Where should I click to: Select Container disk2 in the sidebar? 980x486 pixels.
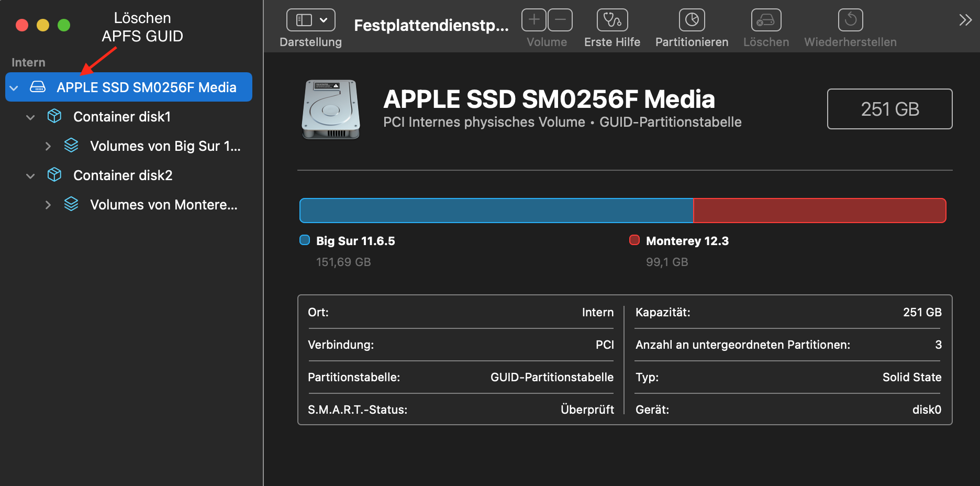point(123,175)
